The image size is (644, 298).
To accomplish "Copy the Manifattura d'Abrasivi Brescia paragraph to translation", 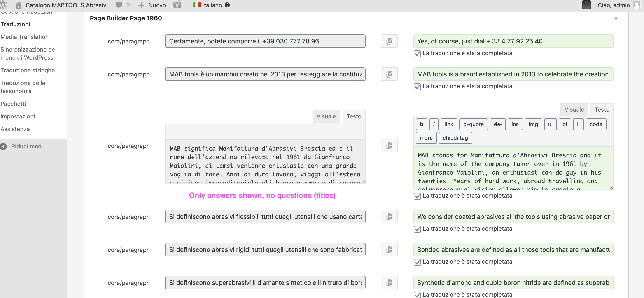I will pos(389,145).
